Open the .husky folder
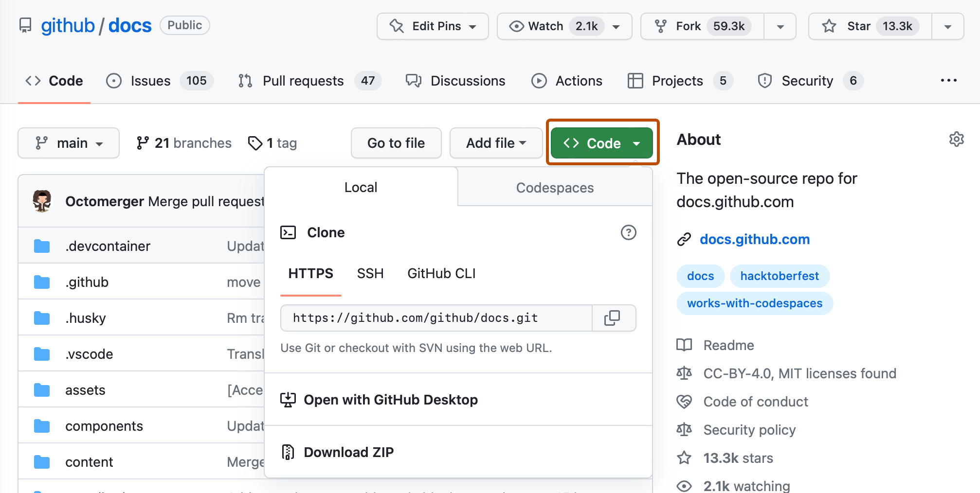 (x=86, y=317)
